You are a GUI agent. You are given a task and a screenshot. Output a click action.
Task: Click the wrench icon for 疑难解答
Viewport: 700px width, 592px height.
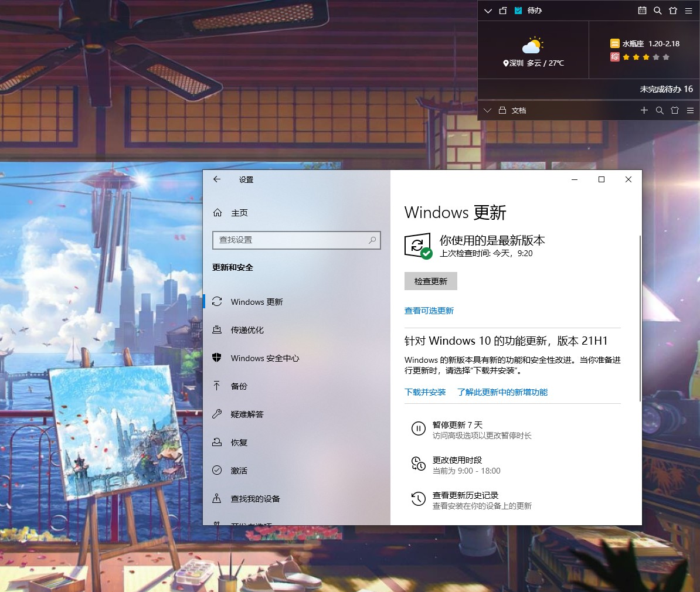tap(217, 414)
